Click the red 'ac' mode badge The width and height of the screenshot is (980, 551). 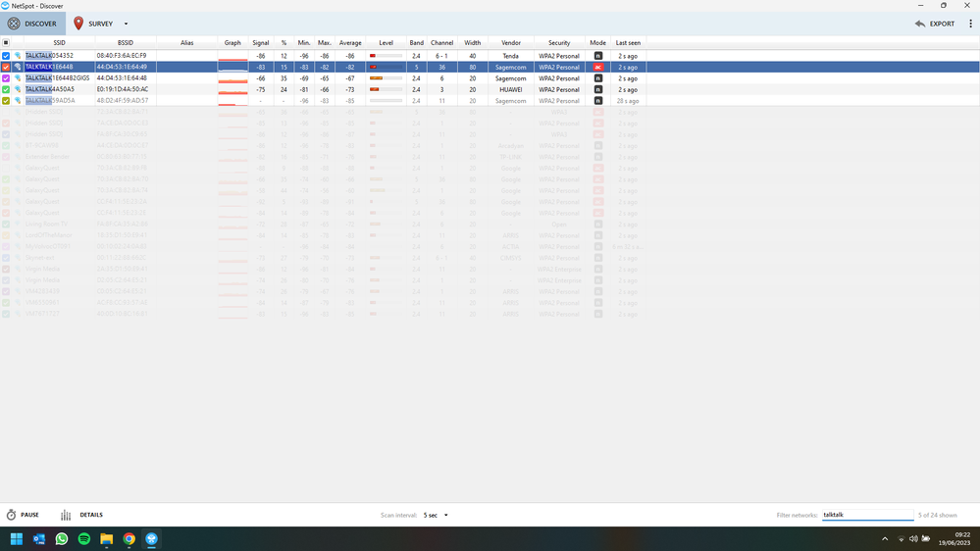click(597, 68)
